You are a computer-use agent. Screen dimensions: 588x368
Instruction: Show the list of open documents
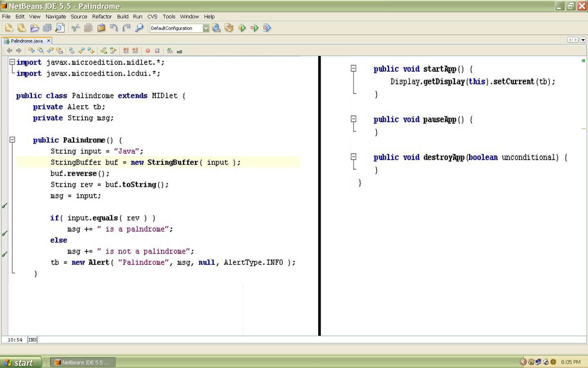[583, 40]
